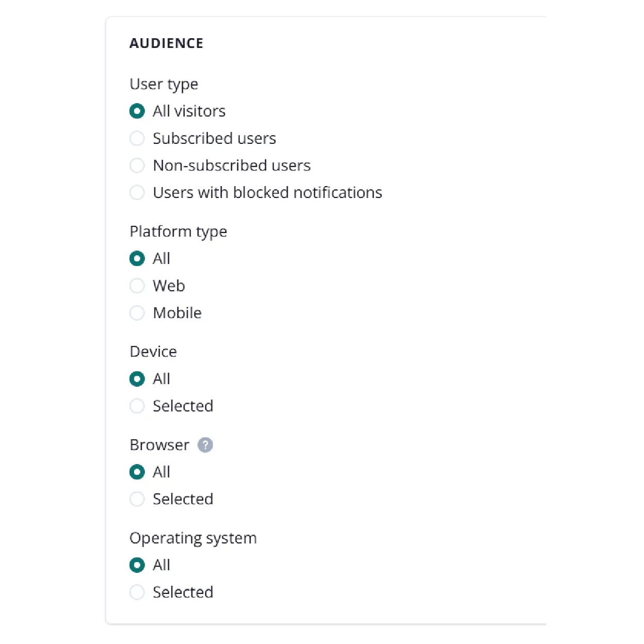
Task: Select All under Operating system
Action: 137,565
